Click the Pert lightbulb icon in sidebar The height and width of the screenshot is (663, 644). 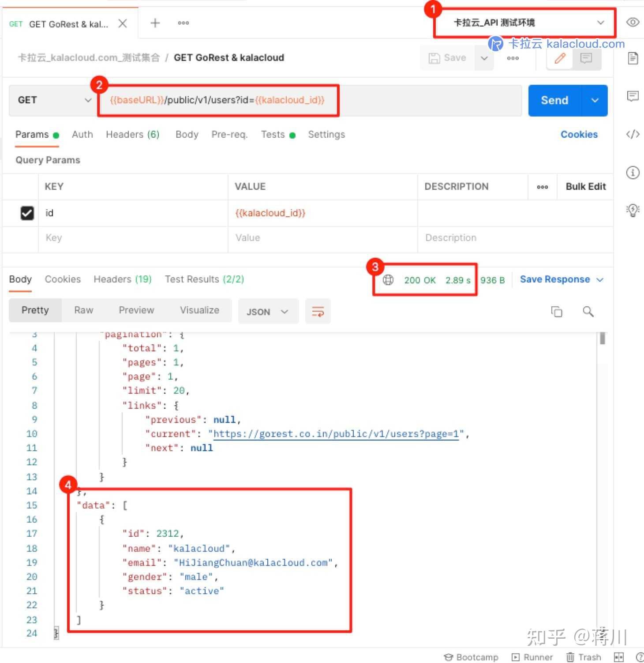[633, 211]
